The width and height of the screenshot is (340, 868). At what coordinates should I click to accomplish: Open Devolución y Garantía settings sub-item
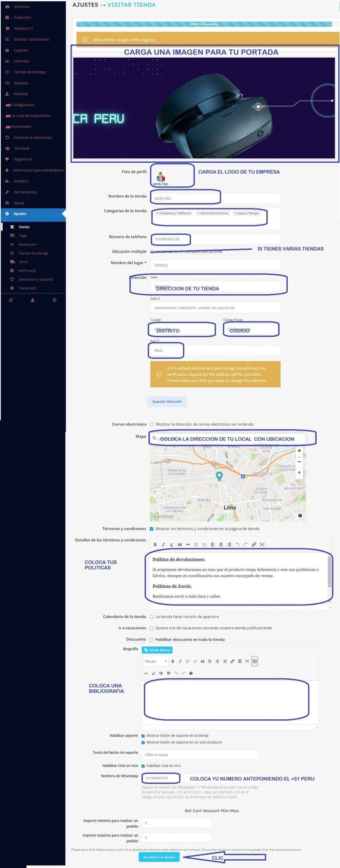[x=36, y=279]
